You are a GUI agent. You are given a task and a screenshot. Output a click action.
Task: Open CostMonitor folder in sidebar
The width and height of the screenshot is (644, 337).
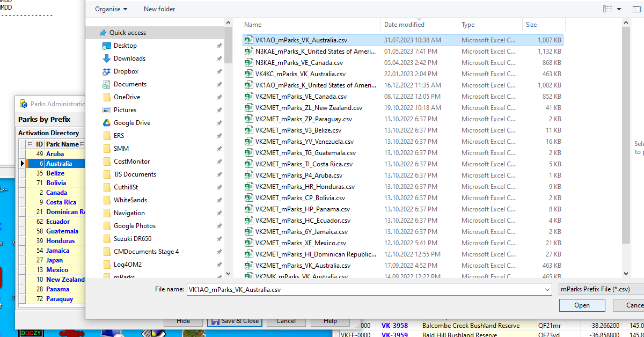pos(131,162)
